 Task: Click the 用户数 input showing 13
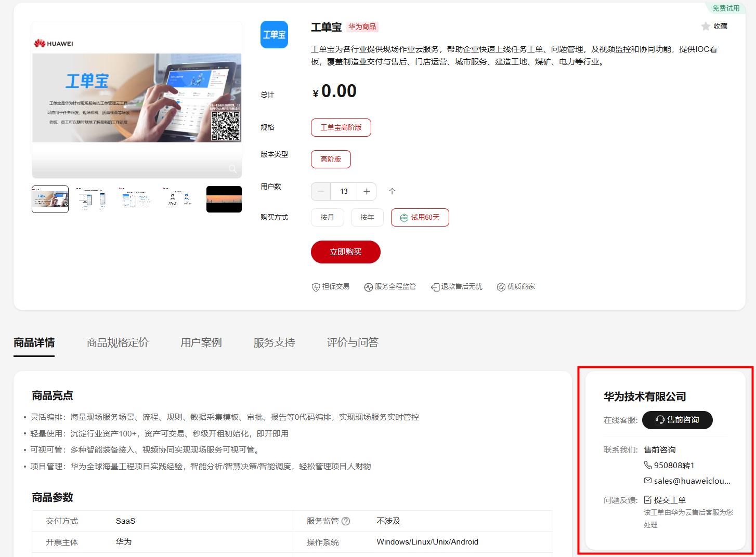point(344,191)
